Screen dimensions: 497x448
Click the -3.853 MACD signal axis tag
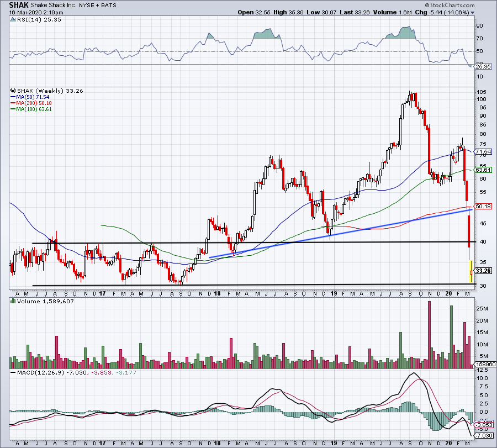point(484,425)
